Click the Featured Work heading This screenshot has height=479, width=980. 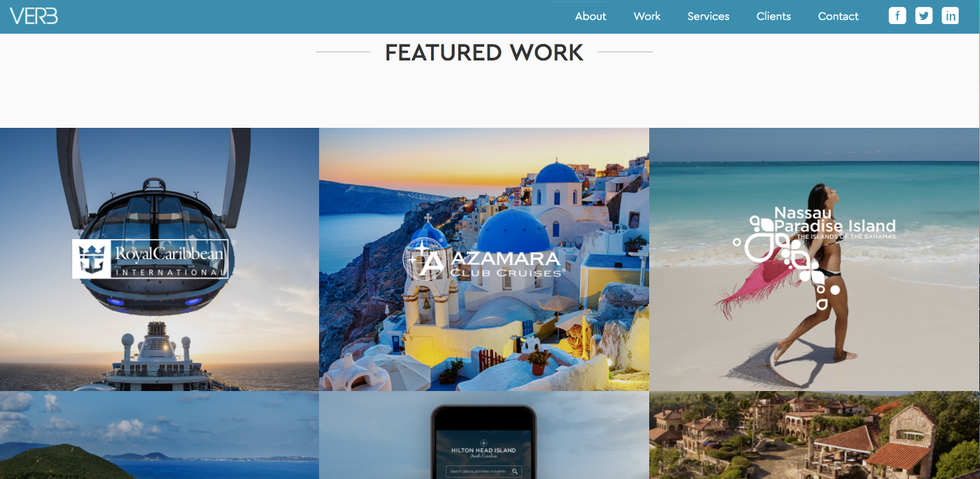pos(484,52)
